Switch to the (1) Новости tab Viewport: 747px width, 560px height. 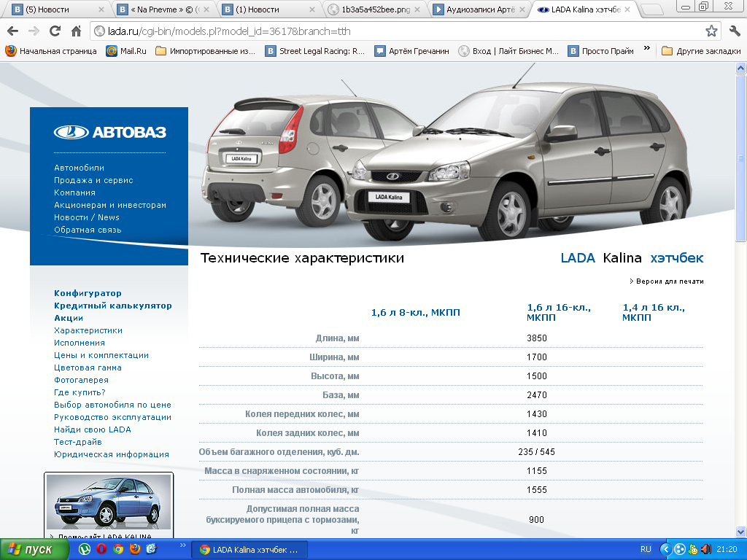(269, 9)
